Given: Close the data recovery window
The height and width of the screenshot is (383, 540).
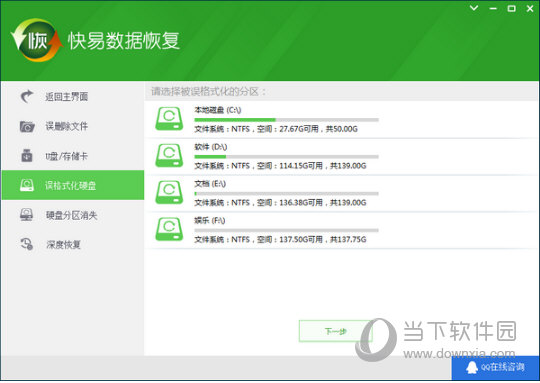Looking at the screenshot, I should pyautogui.click(x=530, y=8).
